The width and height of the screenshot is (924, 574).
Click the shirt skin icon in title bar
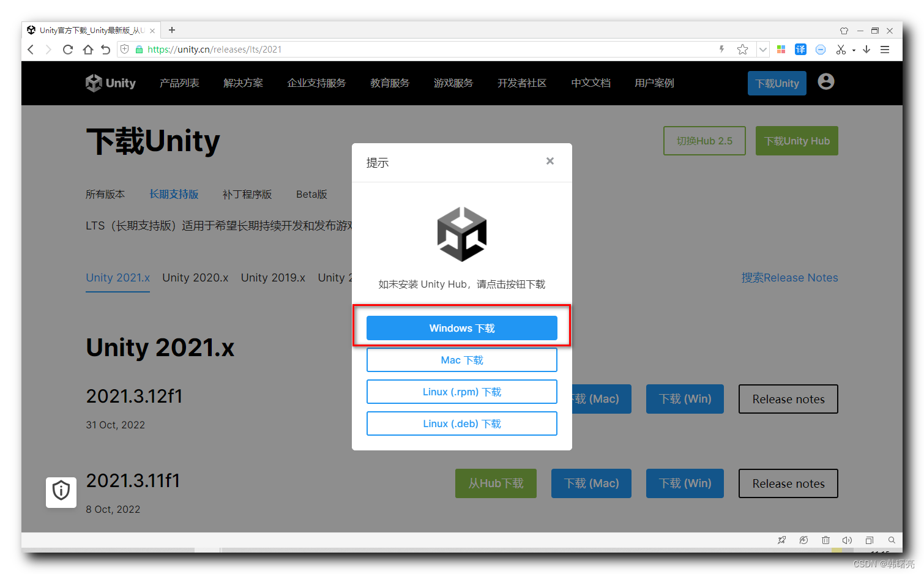click(844, 31)
